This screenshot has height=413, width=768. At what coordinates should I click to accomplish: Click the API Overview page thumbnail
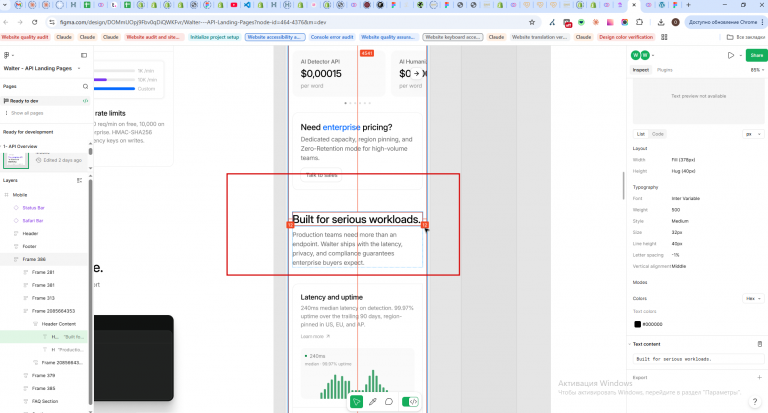(16, 160)
